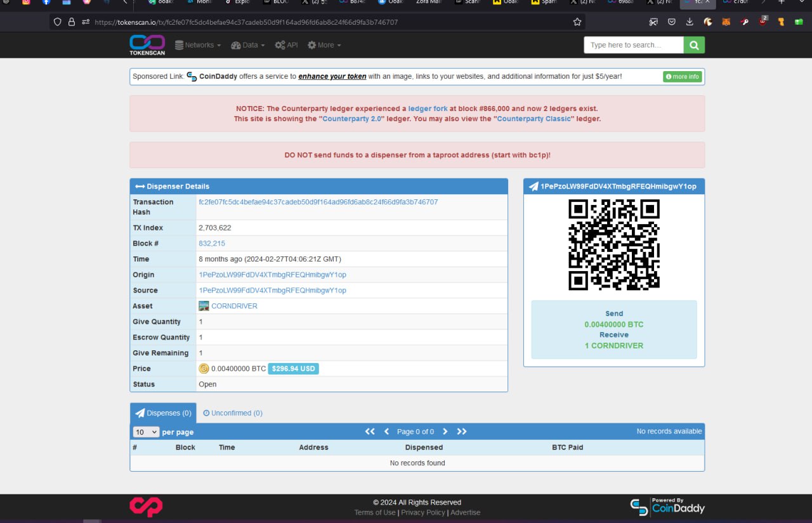Go to next page arrow
The height and width of the screenshot is (523, 812).
point(445,432)
